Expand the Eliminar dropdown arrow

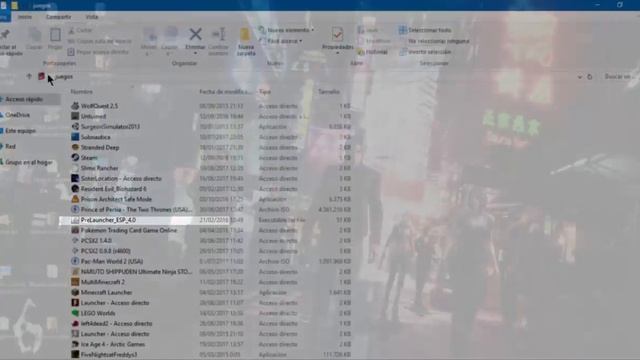pyautogui.click(x=195, y=53)
